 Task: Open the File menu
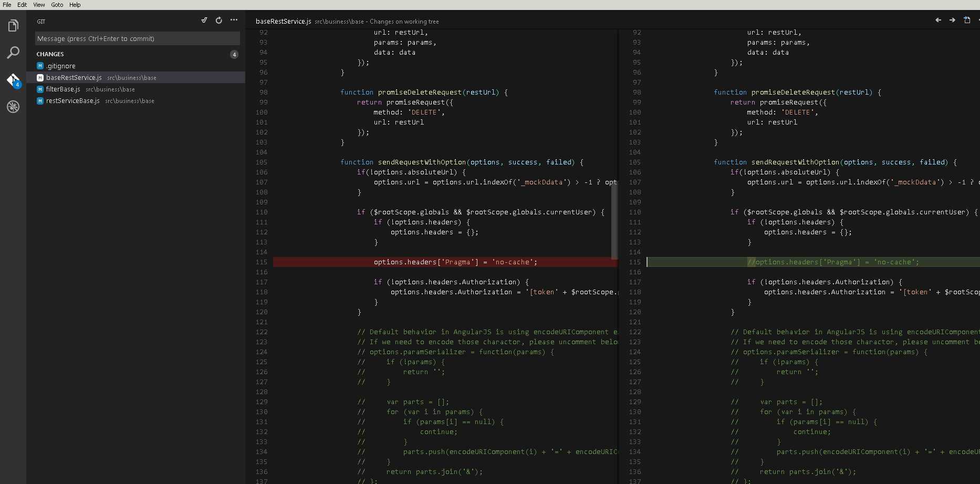coord(7,5)
